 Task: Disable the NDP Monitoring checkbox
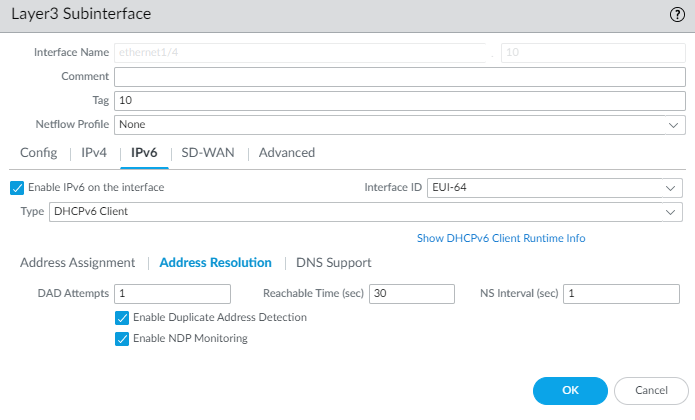pyautogui.click(x=123, y=339)
